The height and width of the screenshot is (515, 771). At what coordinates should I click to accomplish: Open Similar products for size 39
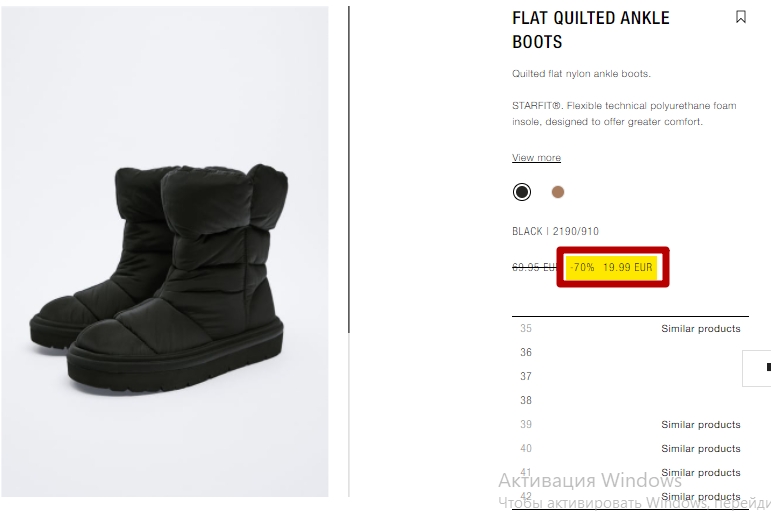[701, 424]
